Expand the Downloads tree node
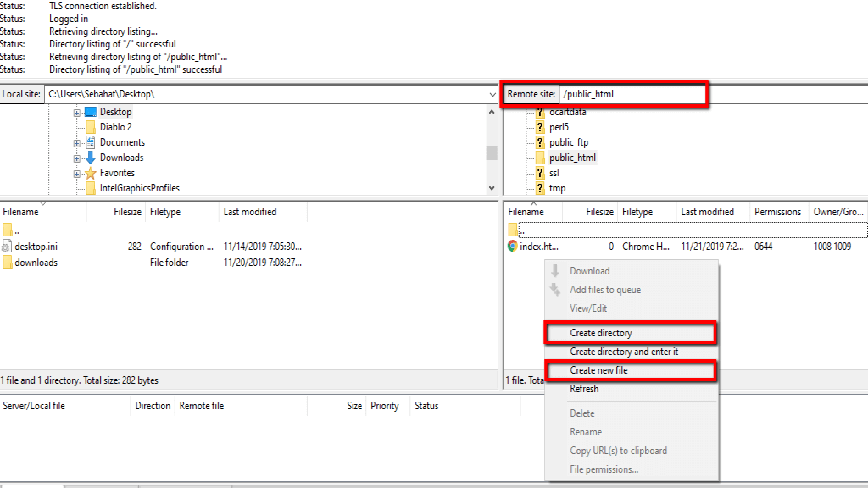Image resolution: width=868 pixels, height=488 pixels. point(77,158)
